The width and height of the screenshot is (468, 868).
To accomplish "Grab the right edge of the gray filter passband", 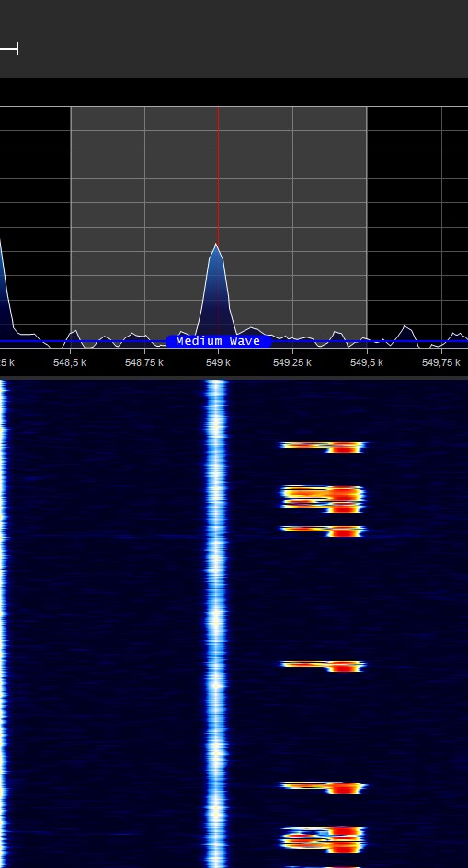I will point(367,222).
